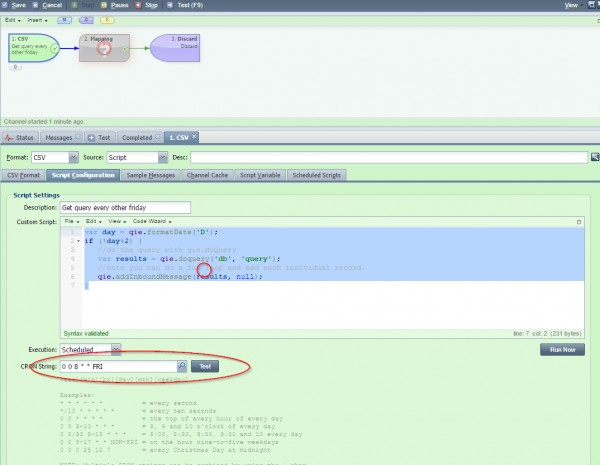600x465 pixels.
Task: Click the icon beside the Desc field
Action: tap(595, 157)
